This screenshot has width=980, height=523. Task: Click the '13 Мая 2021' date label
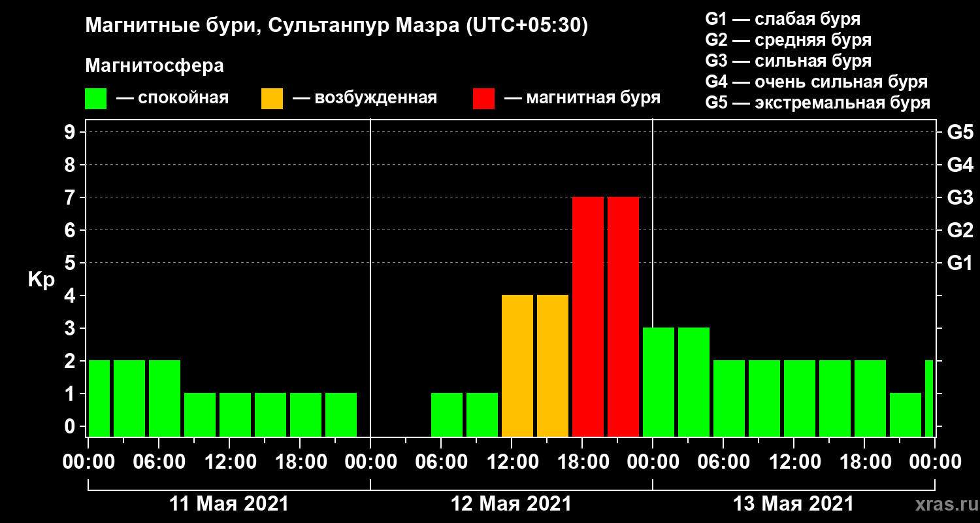pyautogui.click(x=793, y=504)
